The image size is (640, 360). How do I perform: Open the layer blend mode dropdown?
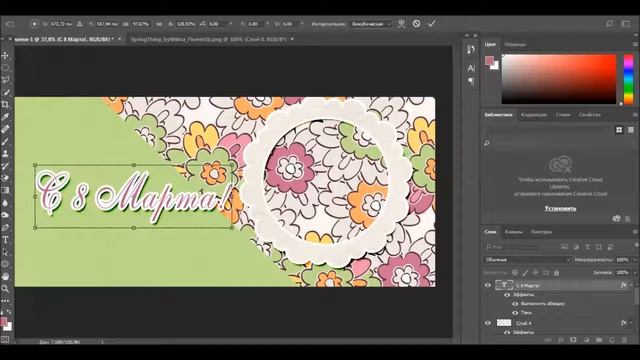click(528, 260)
